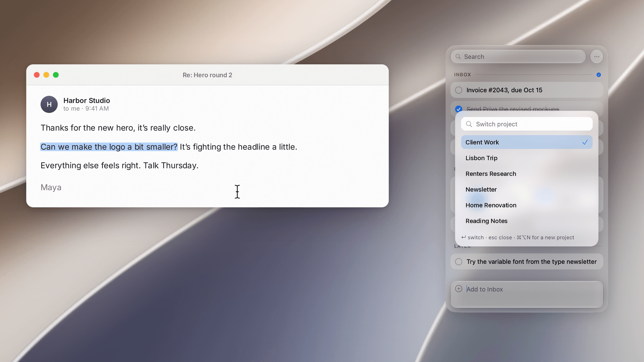Click into the Add to Inbox field
Screen dimensions: 644x362
click(x=527, y=294)
